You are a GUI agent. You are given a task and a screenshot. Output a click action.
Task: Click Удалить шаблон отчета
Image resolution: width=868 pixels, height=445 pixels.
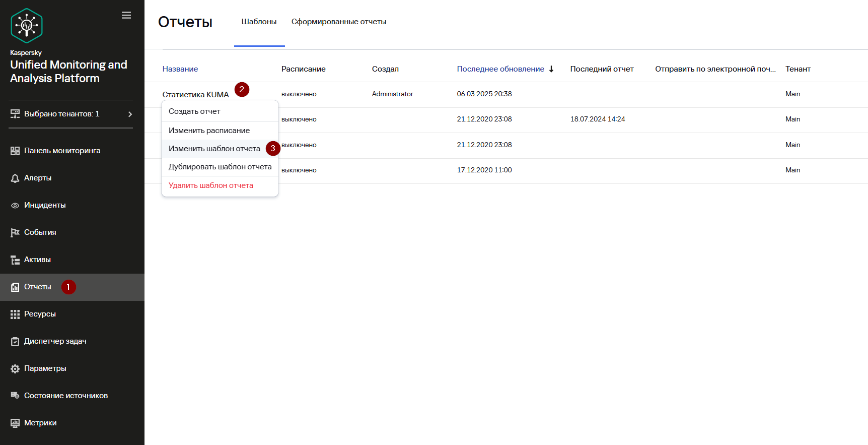point(220,185)
